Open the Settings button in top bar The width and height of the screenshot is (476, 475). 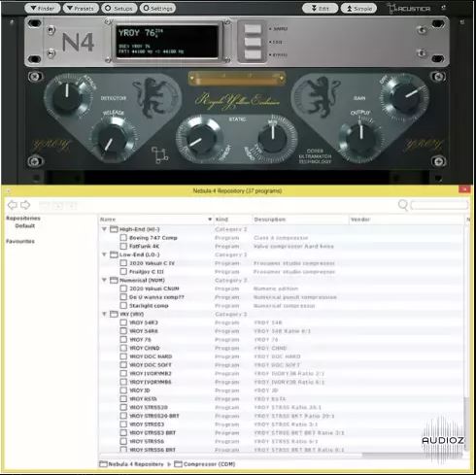click(157, 8)
